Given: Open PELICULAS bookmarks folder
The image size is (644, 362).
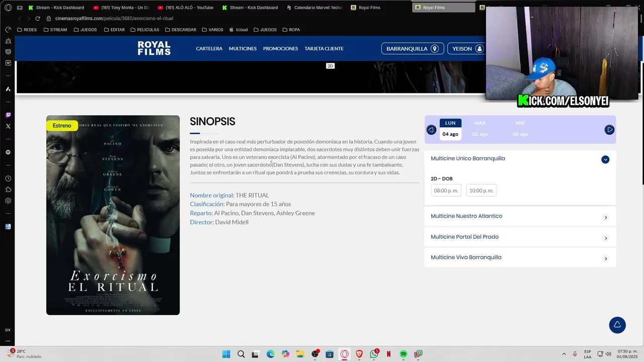Looking at the screenshot, I should tap(144, 30).
